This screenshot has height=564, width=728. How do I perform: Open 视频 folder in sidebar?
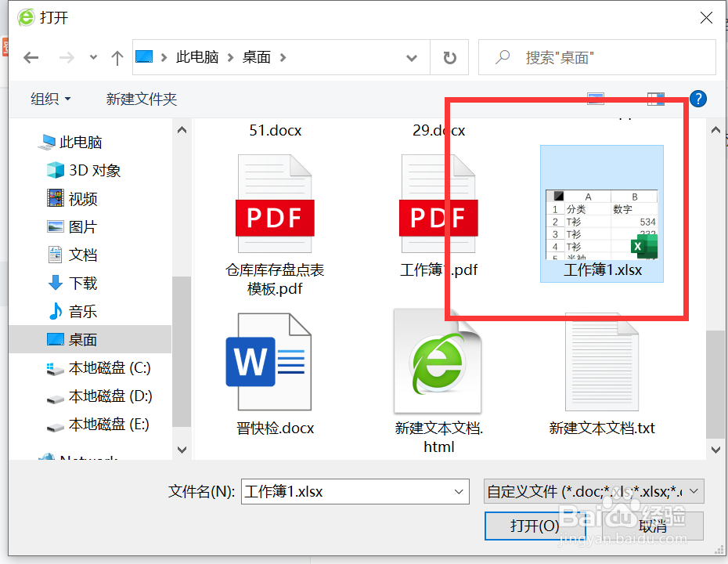click(x=73, y=199)
